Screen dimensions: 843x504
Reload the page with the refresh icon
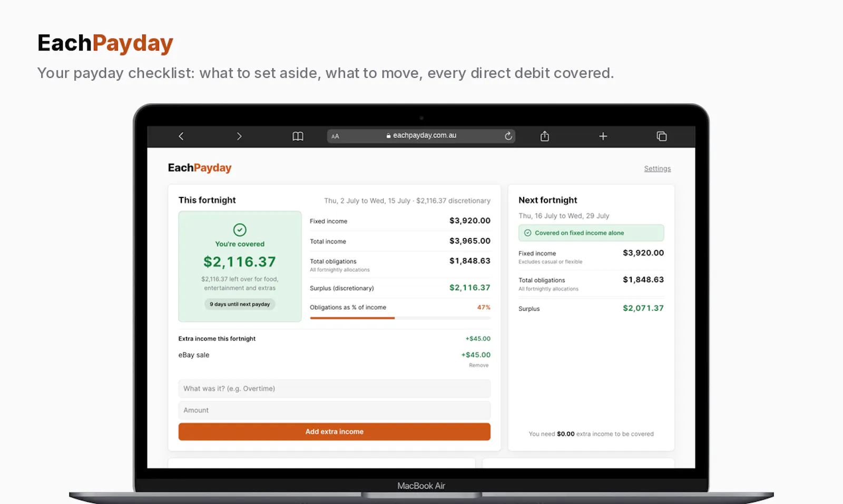coord(508,136)
